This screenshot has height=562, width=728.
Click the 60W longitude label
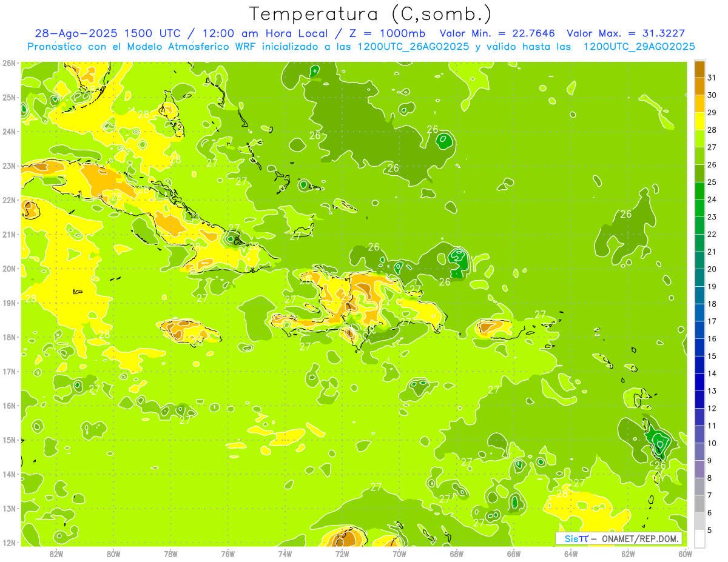(686, 554)
